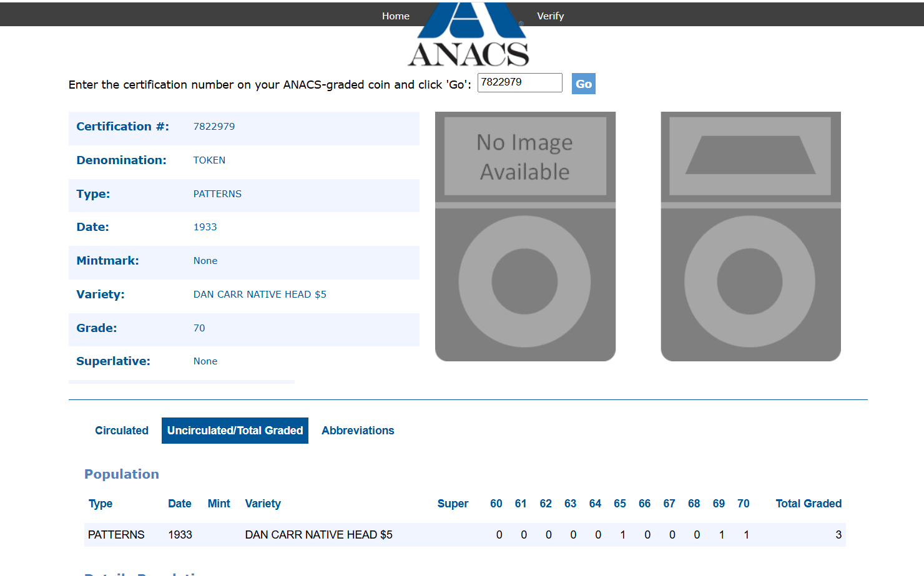Click the Total Graded column header
Viewport: 924px width, 576px height.
click(808, 504)
